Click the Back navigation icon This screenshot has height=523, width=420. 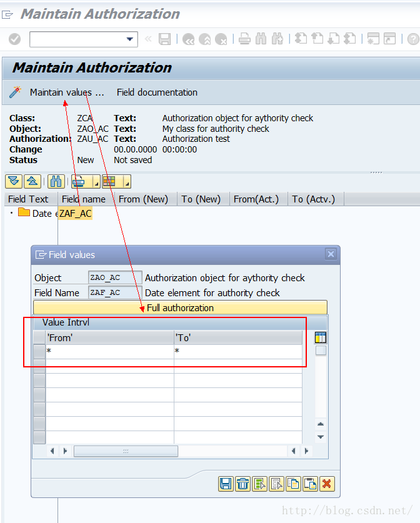coord(189,39)
